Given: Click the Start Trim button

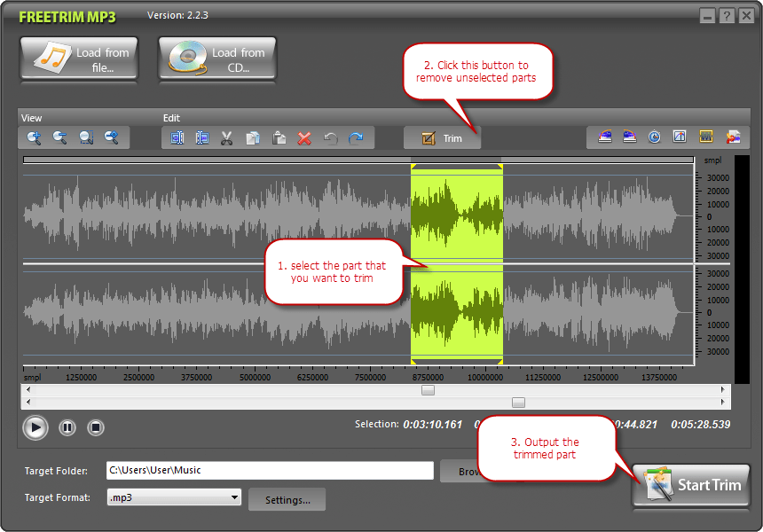Looking at the screenshot, I should pyautogui.click(x=690, y=485).
